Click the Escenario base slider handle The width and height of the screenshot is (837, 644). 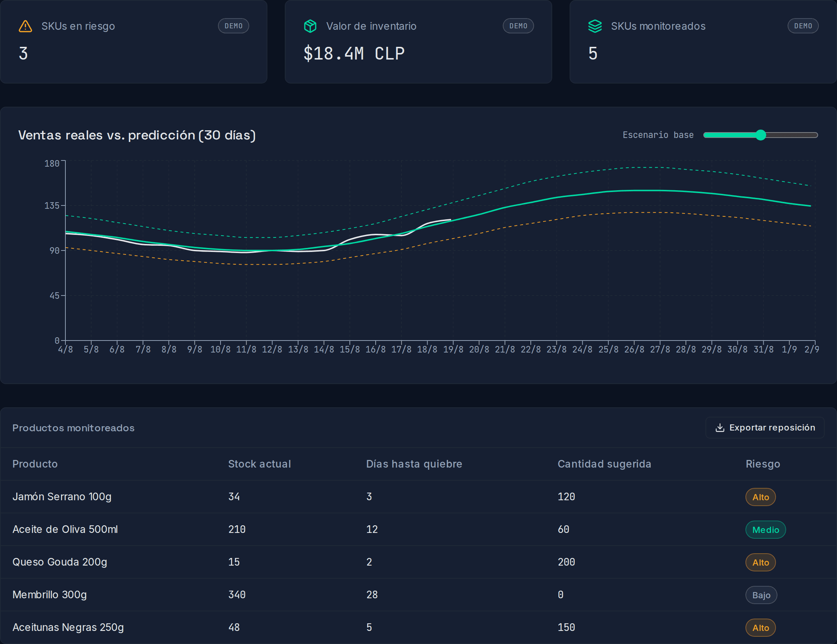[x=761, y=135]
